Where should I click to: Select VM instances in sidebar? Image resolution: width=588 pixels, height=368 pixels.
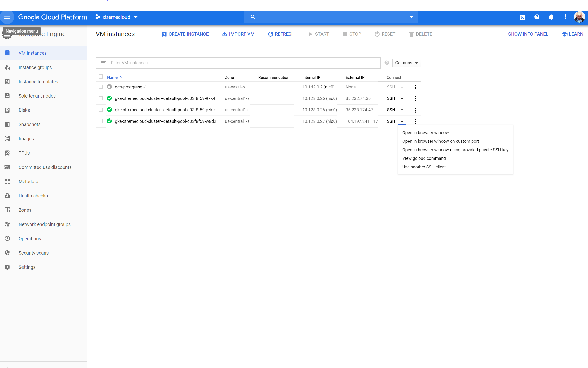click(43, 53)
